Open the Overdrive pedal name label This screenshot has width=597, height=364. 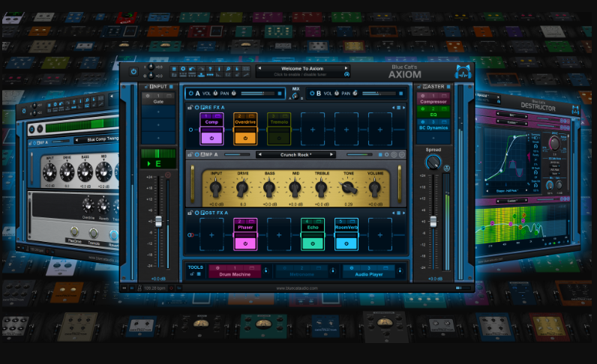[x=245, y=122]
